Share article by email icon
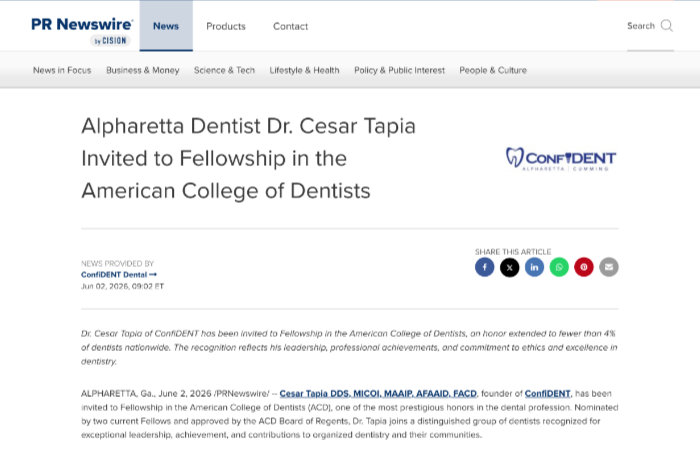Screen dimensions: 700x450 click(608, 267)
